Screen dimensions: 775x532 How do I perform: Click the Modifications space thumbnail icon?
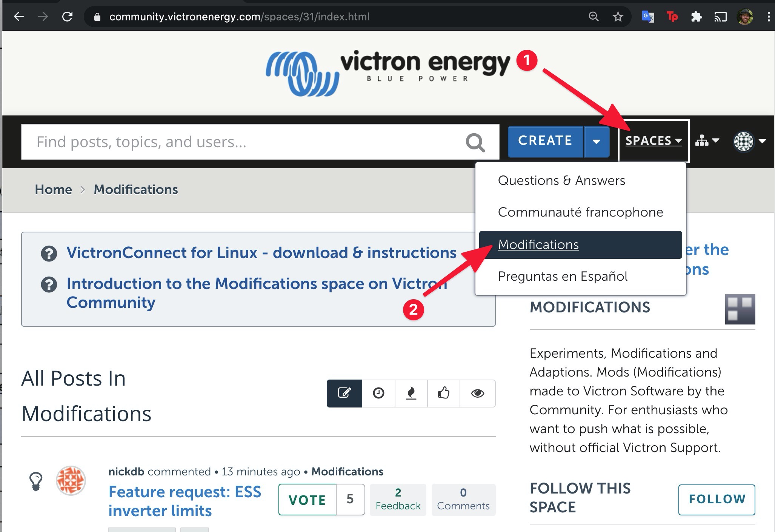740,309
